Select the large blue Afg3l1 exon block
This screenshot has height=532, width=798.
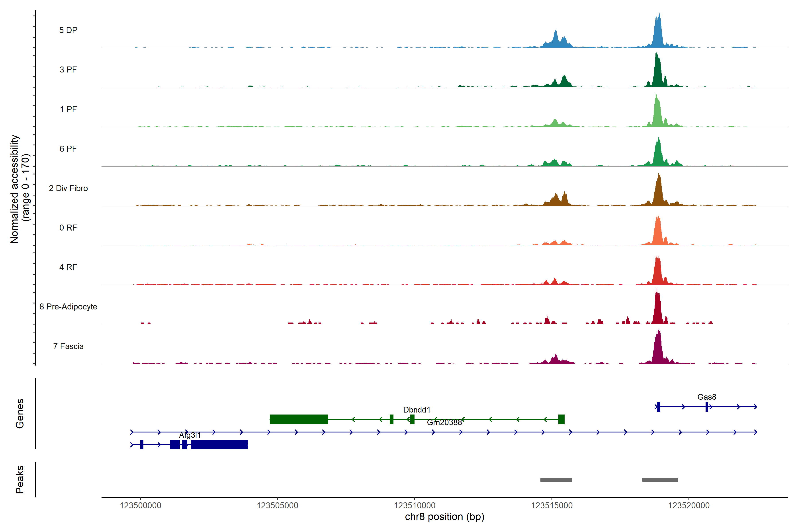pyautogui.click(x=219, y=444)
